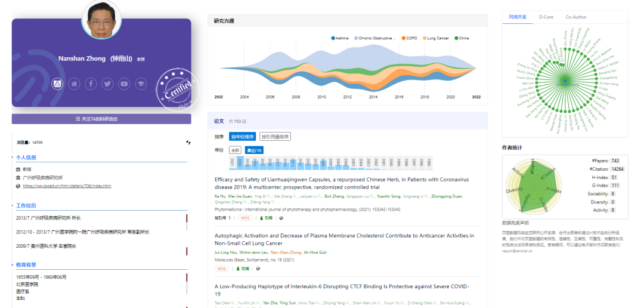Screen dimensions: 644x308
Task: Click the 引用 cite button on first paper
Action: [x=266, y=218]
